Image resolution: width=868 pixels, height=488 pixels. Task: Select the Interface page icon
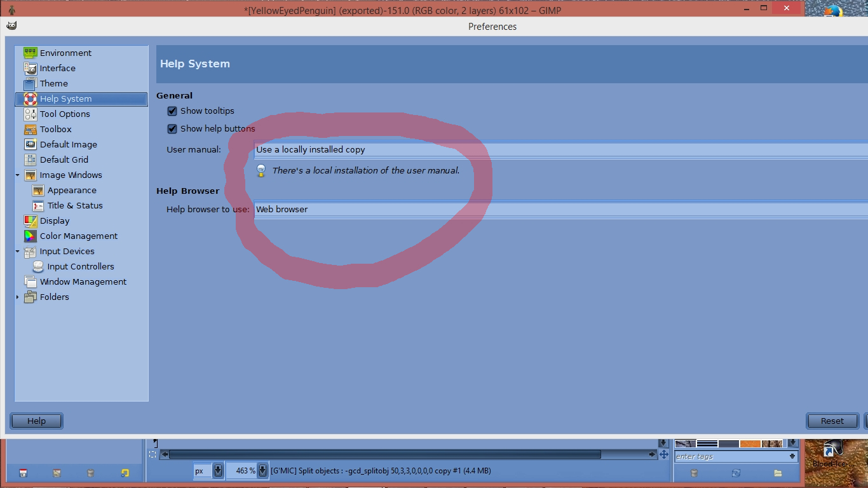coord(31,68)
